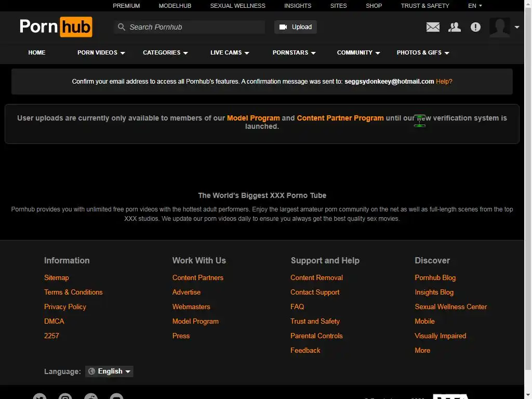
Task: Open the Premium top link
Action: click(x=126, y=6)
